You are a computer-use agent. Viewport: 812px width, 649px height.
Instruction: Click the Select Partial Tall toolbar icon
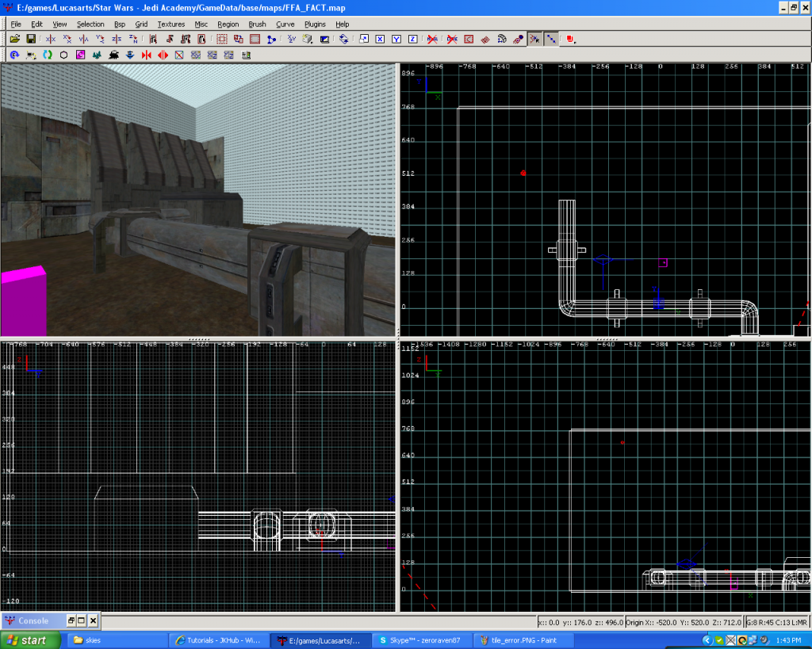(x=186, y=39)
